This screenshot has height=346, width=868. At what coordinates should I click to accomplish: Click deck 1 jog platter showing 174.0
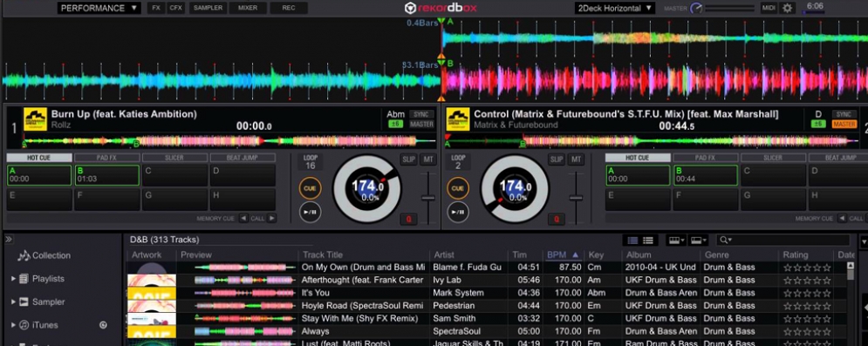click(366, 188)
